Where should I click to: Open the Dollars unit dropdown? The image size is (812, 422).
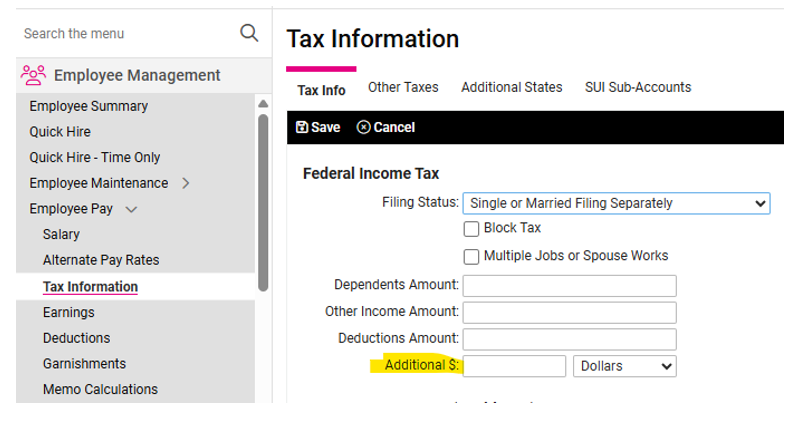coord(624,366)
